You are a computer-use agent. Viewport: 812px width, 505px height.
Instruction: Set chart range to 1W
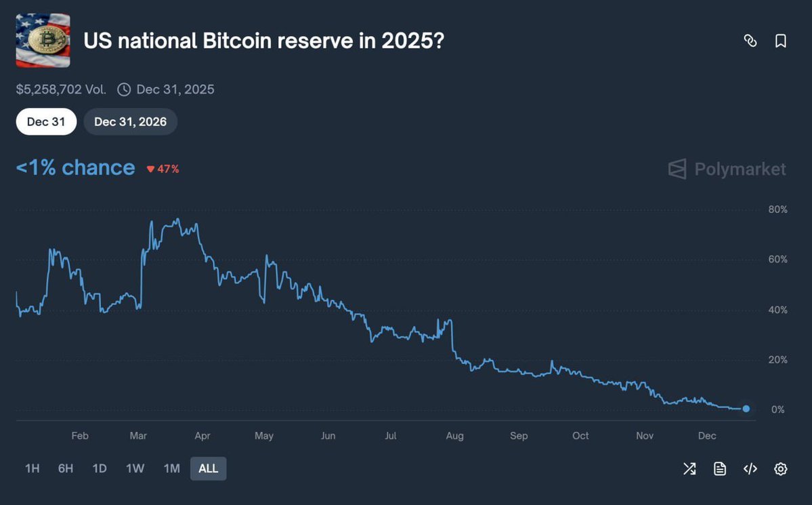pyautogui.click(x=135, y=468)
